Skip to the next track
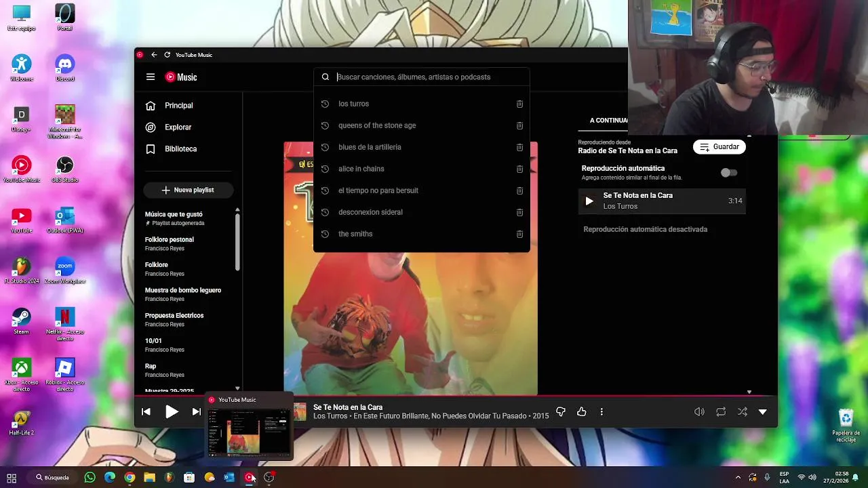The image size is (868, 488). click(x=196, y=411)
